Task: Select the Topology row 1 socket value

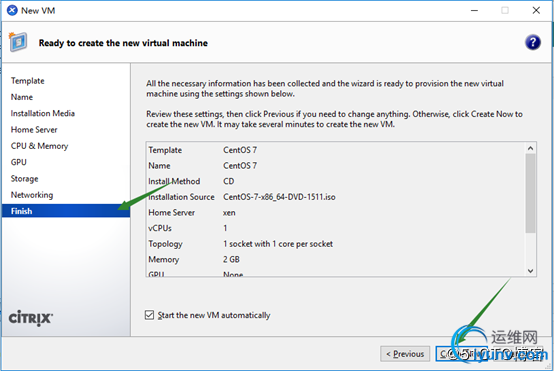Action: point(278,244)
